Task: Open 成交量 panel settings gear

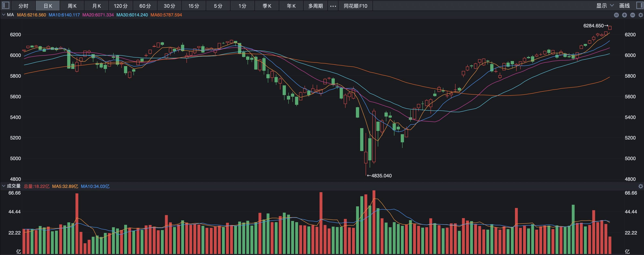Action: click(x=641, y=186)
